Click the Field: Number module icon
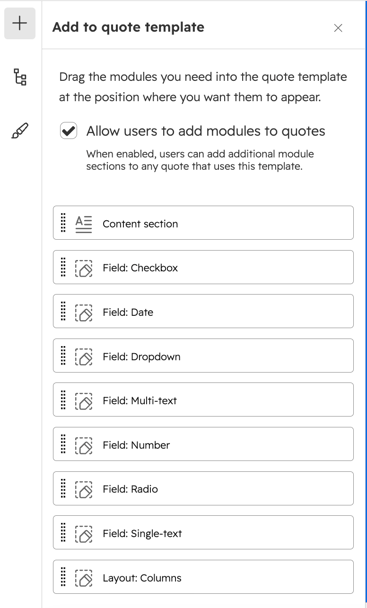367x608 pixels. click(83, 445)
